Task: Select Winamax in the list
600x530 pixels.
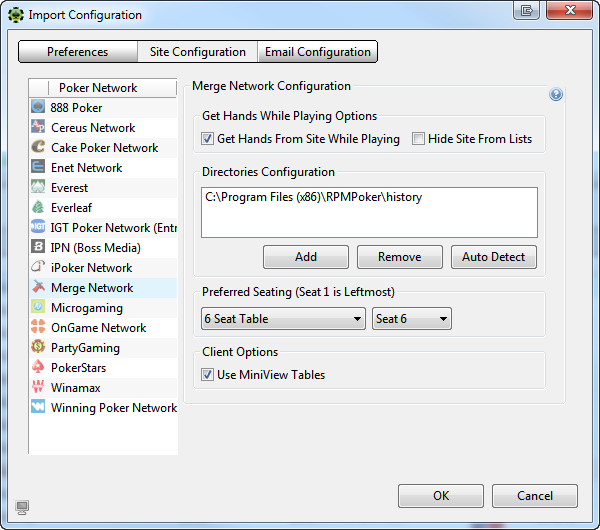Action: pyautogui.click(x=103, y=387)
